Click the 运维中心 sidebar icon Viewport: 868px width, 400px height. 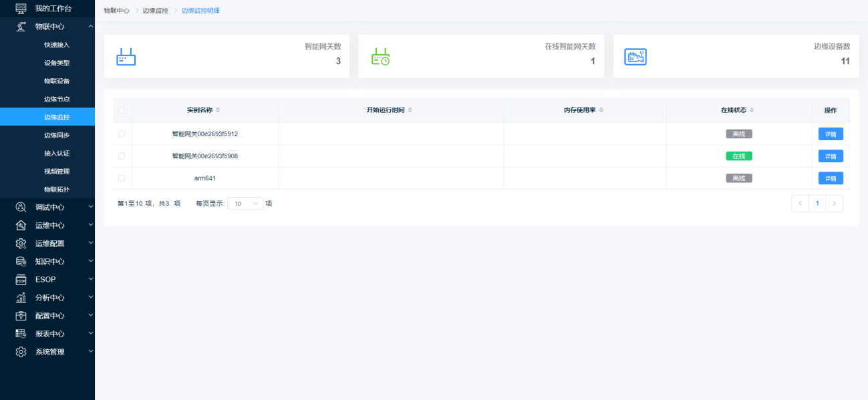[21, 225]
